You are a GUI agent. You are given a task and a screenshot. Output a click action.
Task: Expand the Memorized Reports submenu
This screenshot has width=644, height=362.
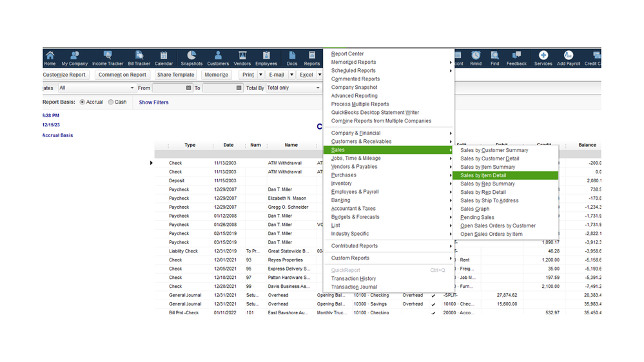(388, 62)
